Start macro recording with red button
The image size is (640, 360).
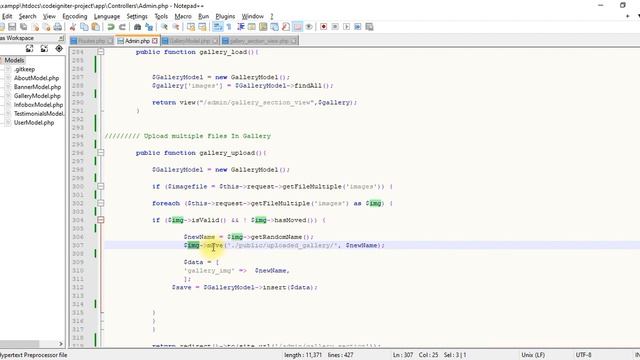pyautogui.click(x=323, y=27)
